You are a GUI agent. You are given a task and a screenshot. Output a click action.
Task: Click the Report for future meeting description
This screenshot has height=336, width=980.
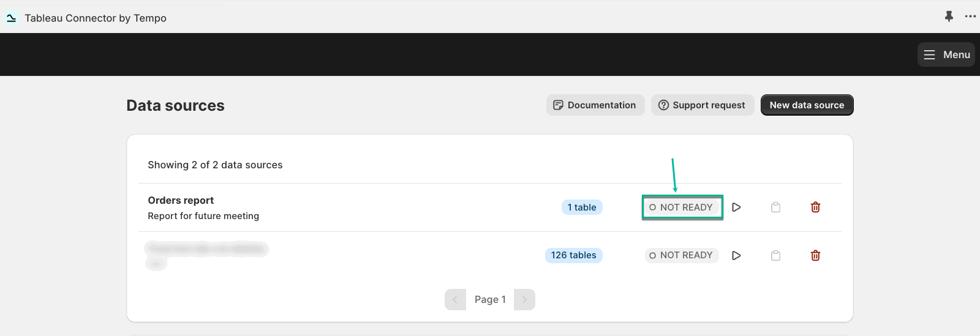203,216
